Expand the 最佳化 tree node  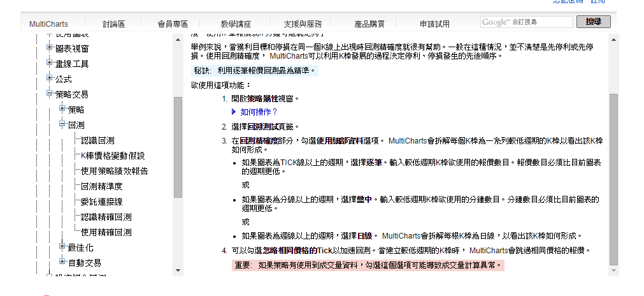click(x=62, y=246)
